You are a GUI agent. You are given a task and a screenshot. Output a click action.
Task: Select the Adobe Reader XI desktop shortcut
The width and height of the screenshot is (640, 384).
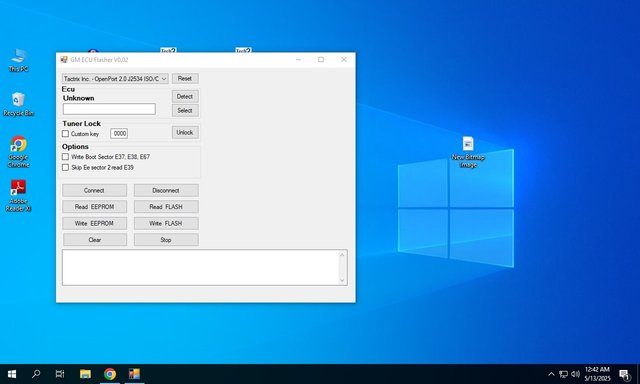(18, 195)
